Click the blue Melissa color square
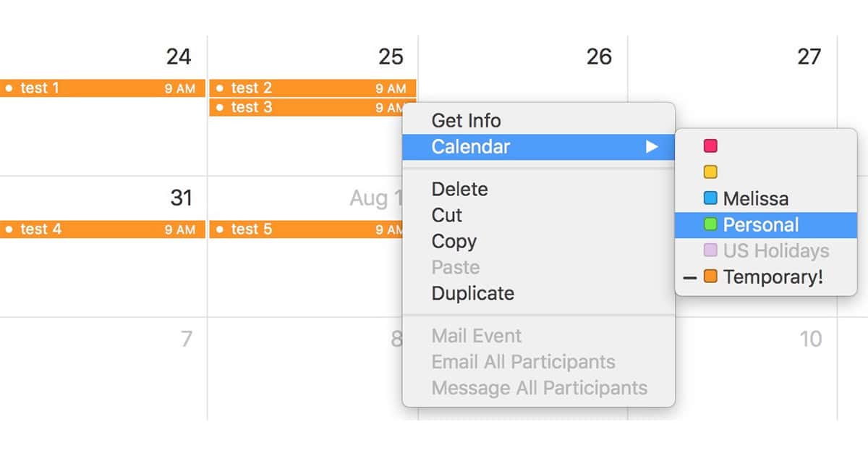The width and height of the screenshot is (868, 456). point(710,198)
